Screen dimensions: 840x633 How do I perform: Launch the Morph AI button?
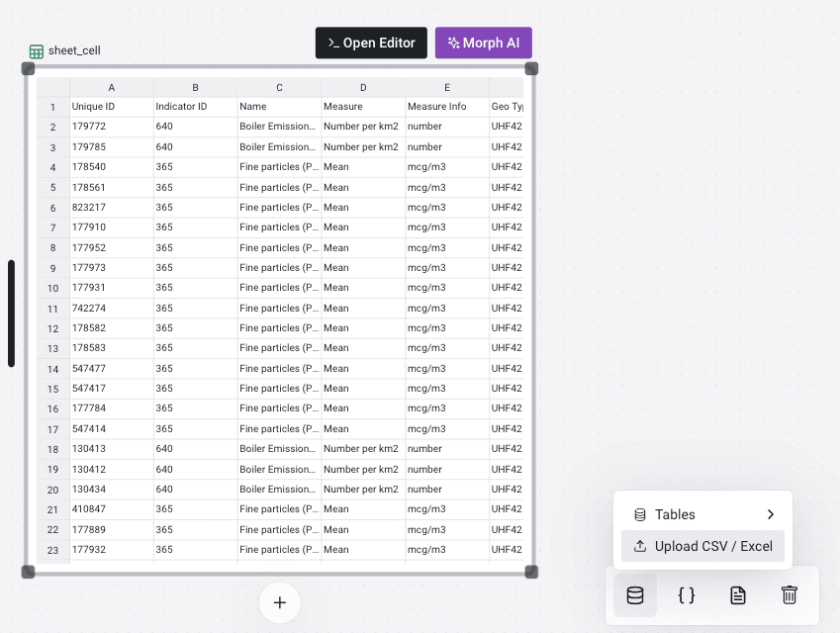(x=484, y=44)
